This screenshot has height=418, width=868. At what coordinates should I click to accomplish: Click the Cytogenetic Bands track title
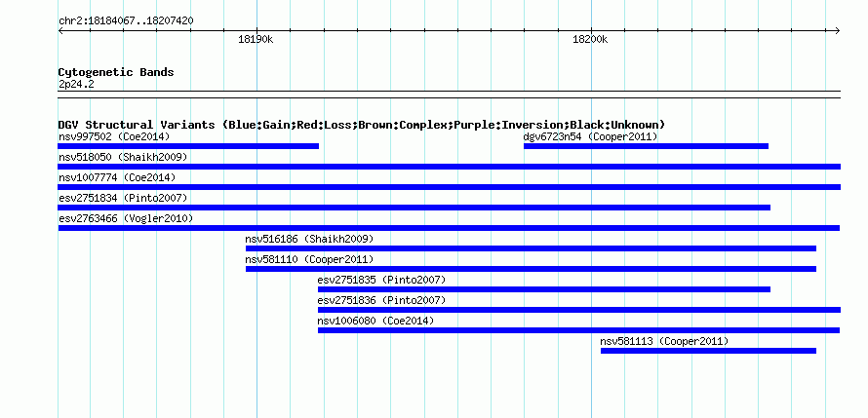pyautogui.click(x=116, y=72)
